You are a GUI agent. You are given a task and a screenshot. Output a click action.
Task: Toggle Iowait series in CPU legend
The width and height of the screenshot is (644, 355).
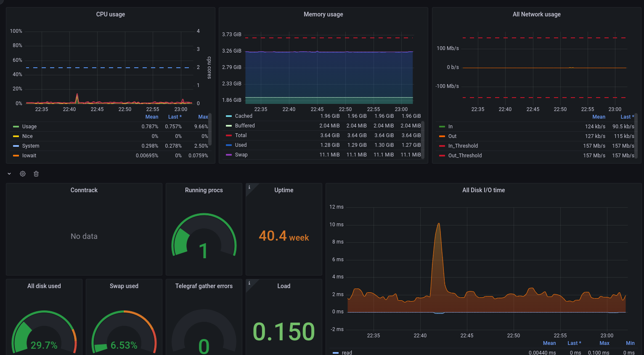[x=29, y=156]
